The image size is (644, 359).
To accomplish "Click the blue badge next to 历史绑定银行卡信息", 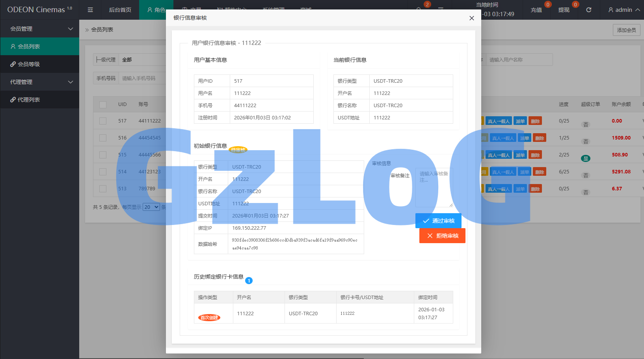I will 249,281.
